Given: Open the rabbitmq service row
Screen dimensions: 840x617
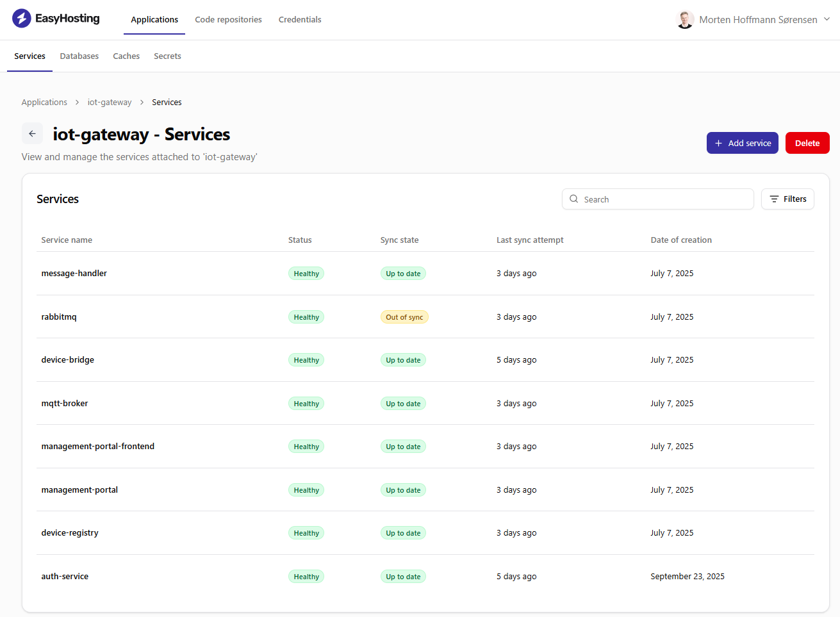Looking at the screenshot, I should tap(59, 317).
